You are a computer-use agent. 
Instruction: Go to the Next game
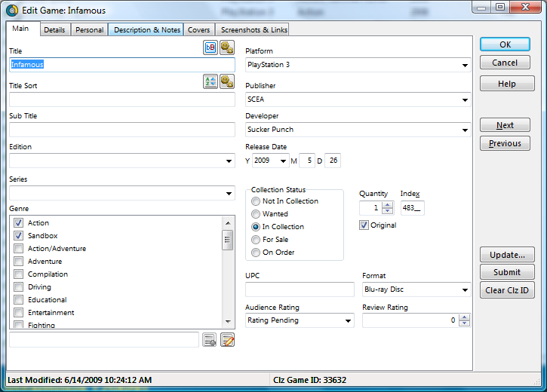tap(506, 125)
